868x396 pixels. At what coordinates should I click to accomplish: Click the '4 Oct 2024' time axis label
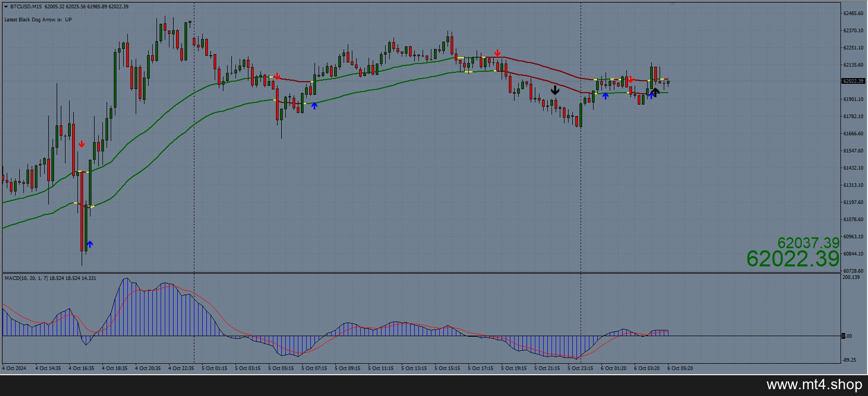tap(14, 368)
